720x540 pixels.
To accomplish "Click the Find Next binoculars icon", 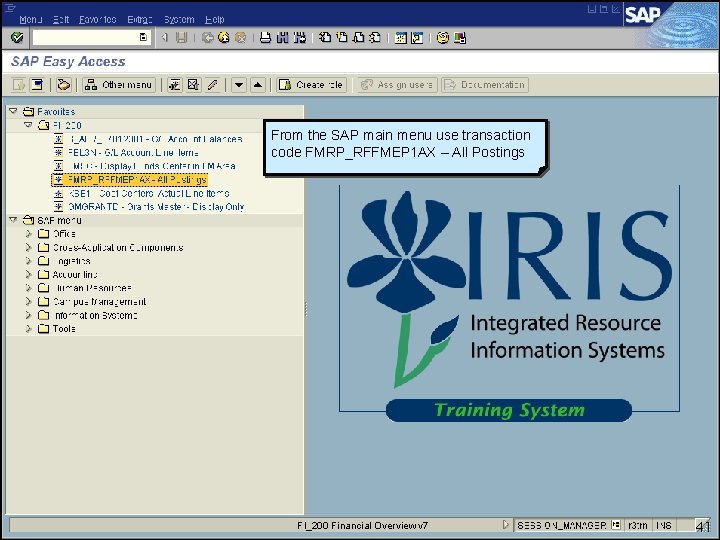I will [x=299, y=38].
